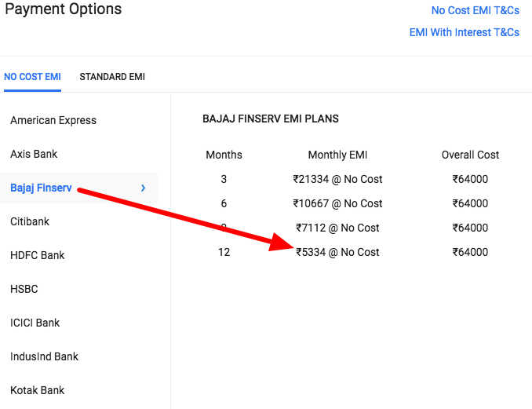
Task: Open EMI With Interest T&Cs link
Action: 465,33
